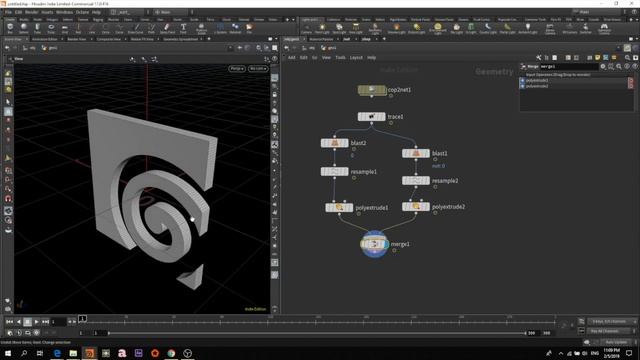
Task: Jump to the first frame
Action: pos(9,322)
